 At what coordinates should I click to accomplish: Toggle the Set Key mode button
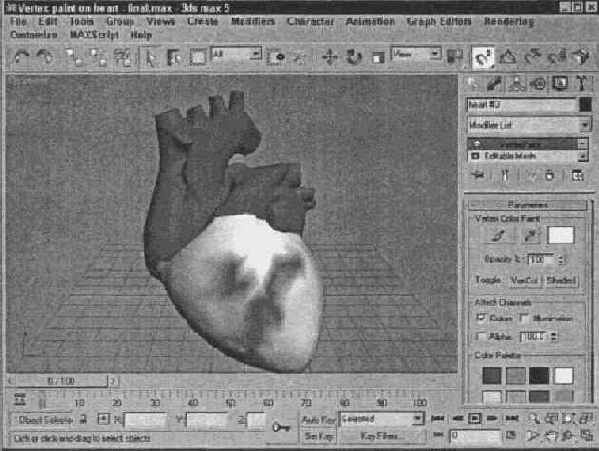319,436
